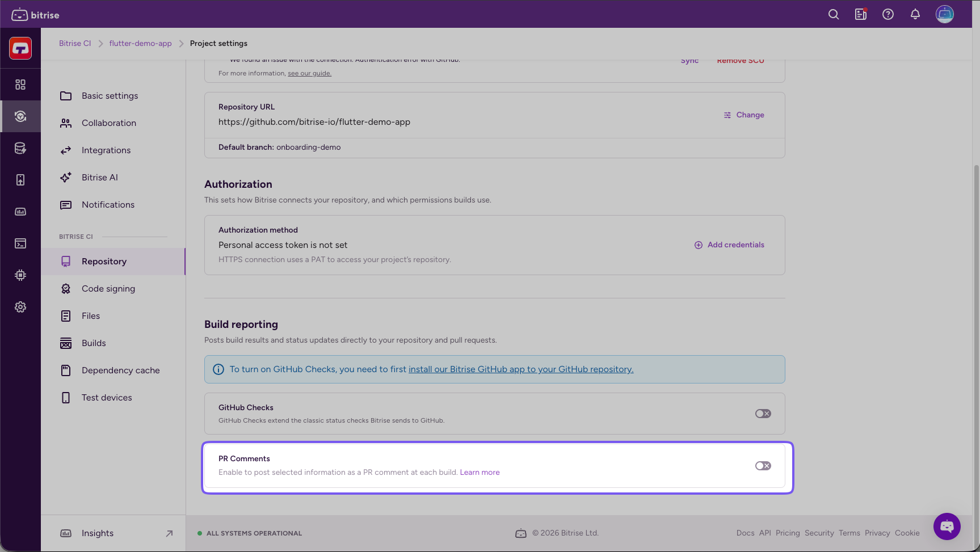Open the insights chart icon in rail
This screenshot has width=980, height=552.
pyautogui.click(x=20, y=212)
